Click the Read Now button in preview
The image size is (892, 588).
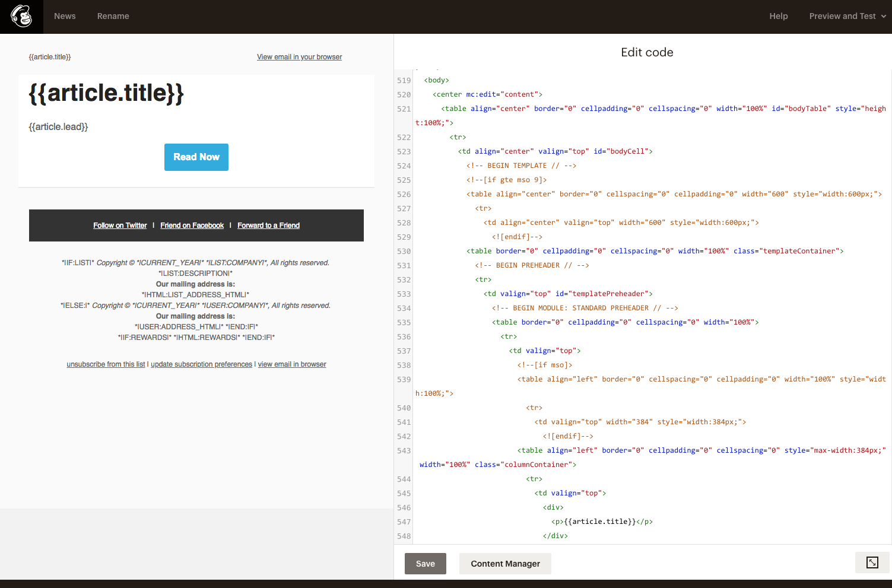tap(196, 157)
